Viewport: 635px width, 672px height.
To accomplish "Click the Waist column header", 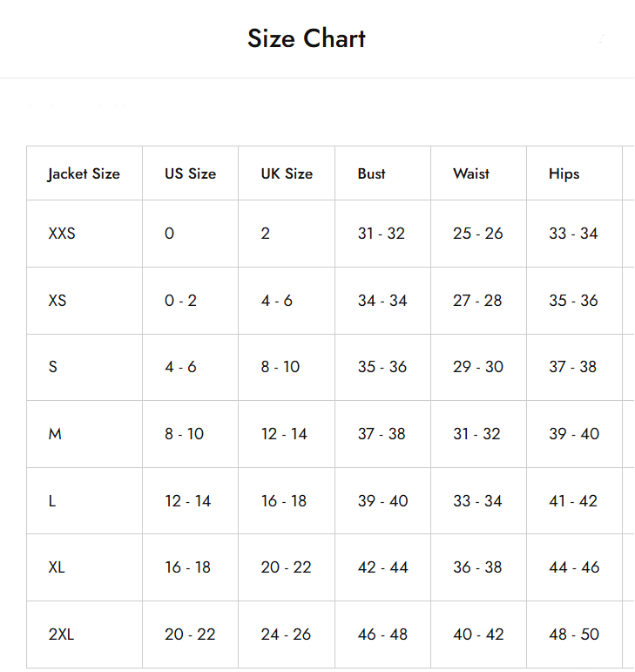I will click(x=471, y=173).
